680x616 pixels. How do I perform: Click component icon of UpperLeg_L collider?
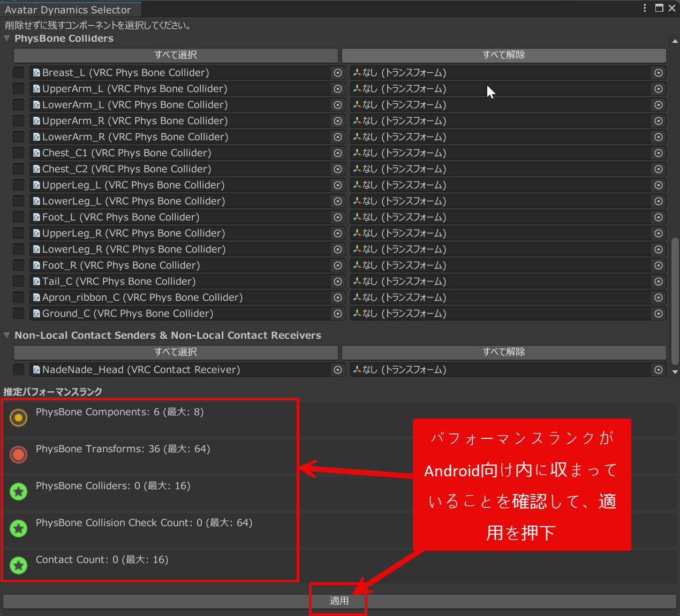point(36,185)
